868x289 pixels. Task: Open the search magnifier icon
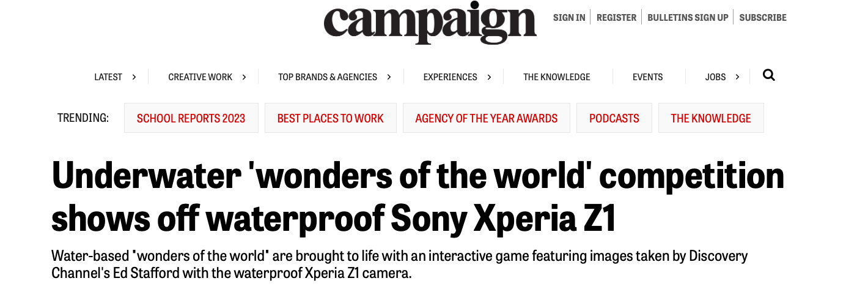click(x=769, y=75)
